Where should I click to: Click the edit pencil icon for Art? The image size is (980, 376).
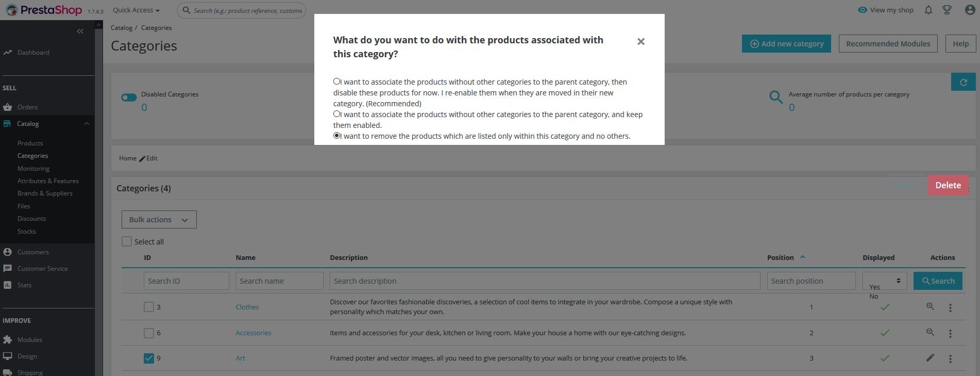click(x=930, y=358)
